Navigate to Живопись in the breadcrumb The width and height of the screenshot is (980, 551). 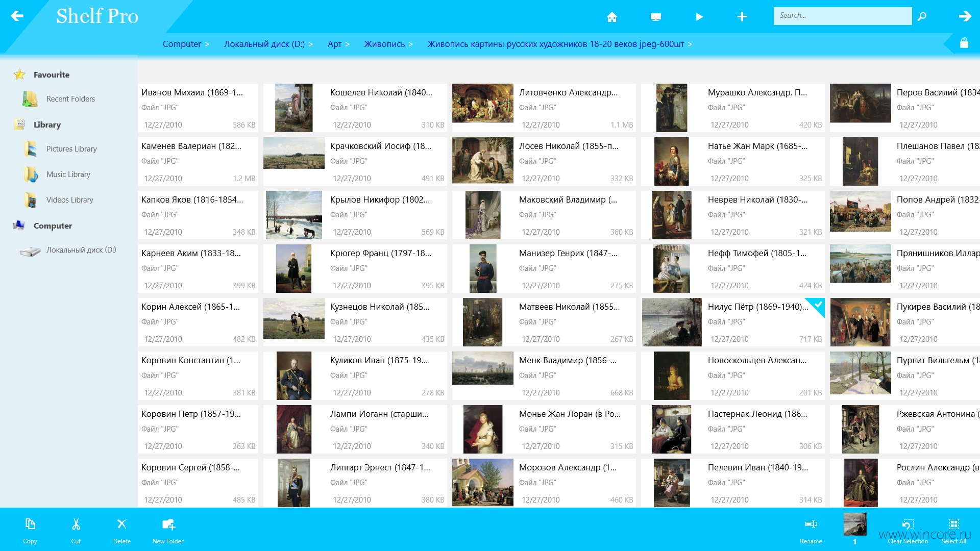pyautogui.click(x=384, y=44)
